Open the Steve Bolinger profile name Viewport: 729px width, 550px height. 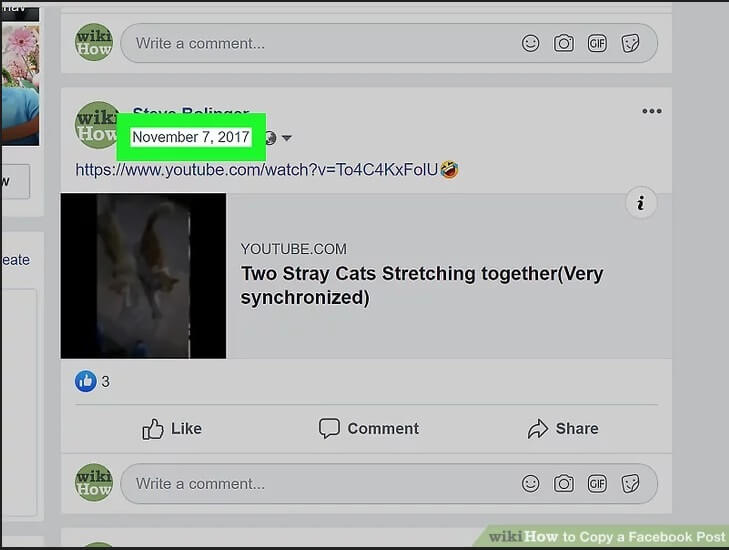pos(191,112)
